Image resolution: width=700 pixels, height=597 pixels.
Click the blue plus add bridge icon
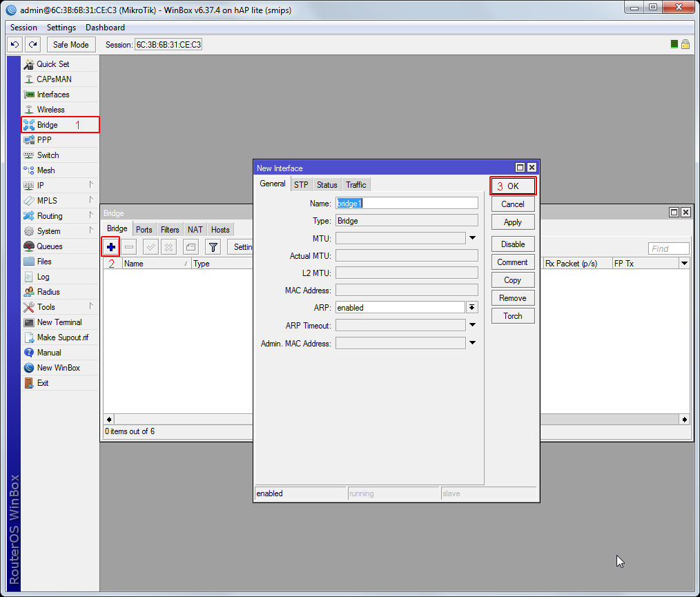click(111, 246)
